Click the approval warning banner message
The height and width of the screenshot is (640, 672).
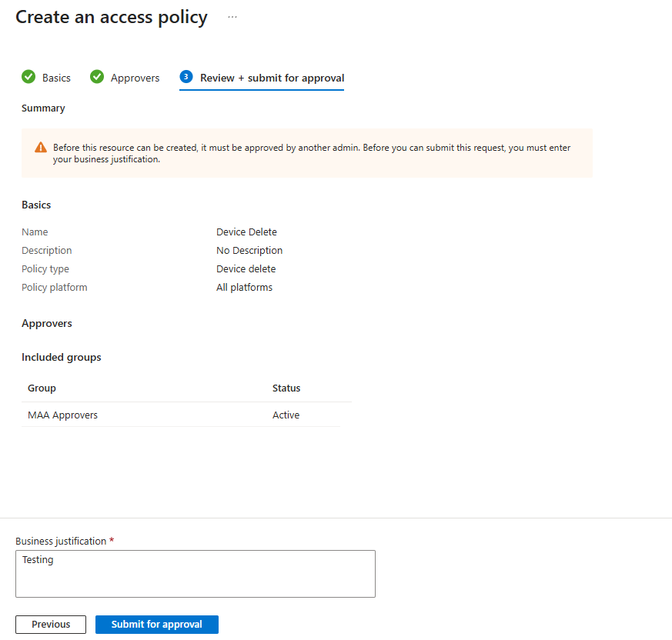(312, 153)
